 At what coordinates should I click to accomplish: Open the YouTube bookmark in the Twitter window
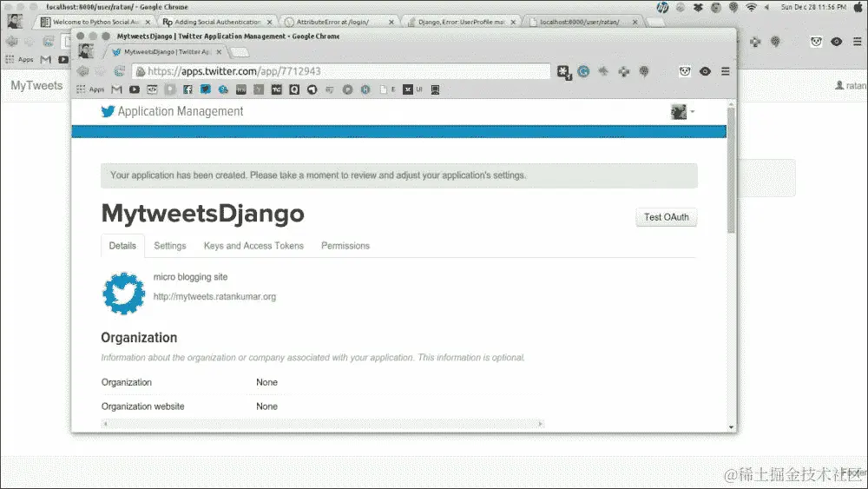[x=135, y=89]
